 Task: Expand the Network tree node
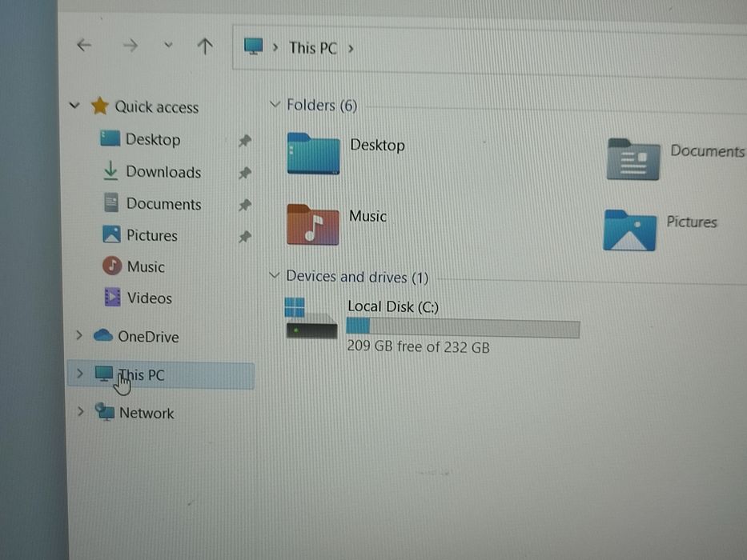80,411
